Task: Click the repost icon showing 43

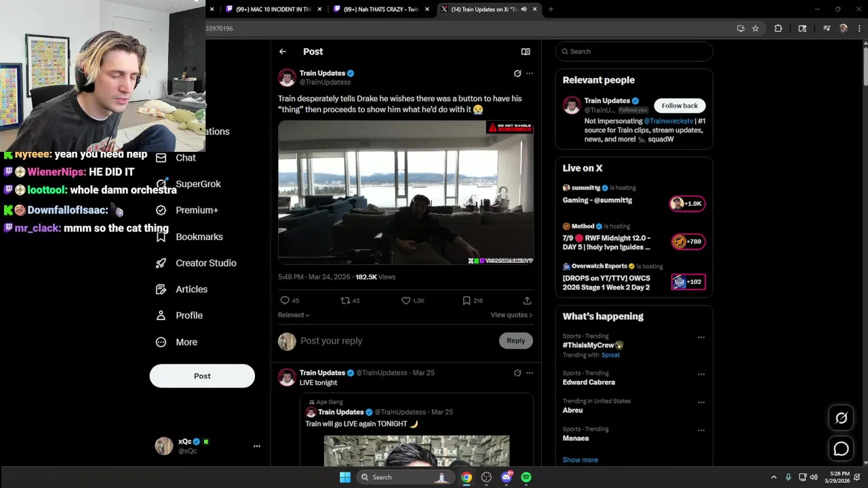Action: coord(345,300)
